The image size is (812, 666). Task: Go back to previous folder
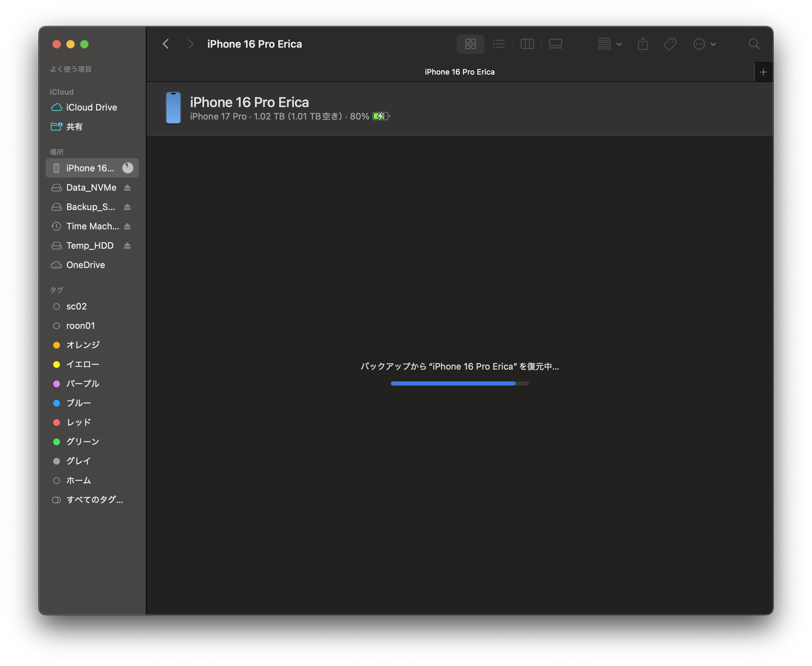tap(166, 44)
